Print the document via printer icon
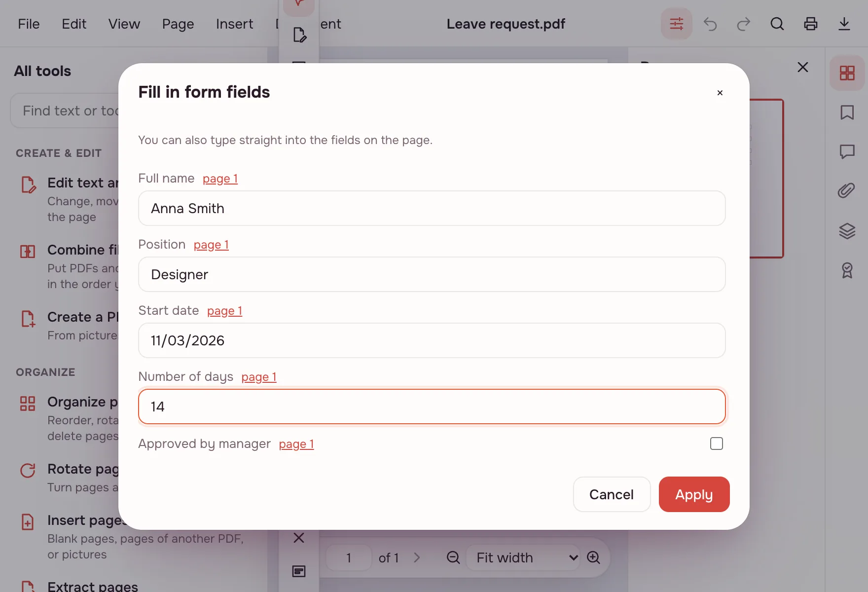 click(x=811, y=24)
